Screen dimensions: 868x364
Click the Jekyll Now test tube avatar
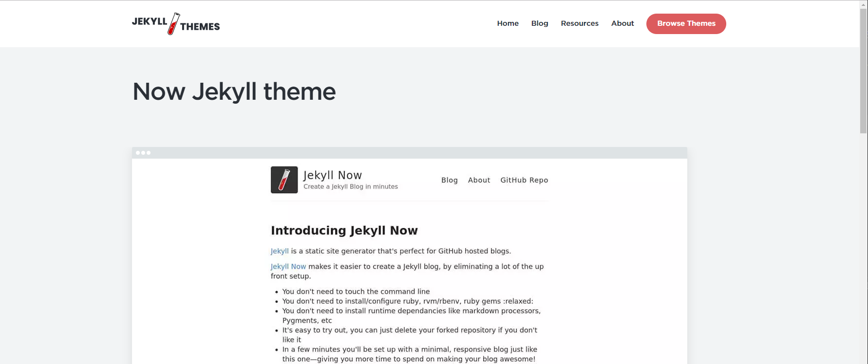[x=284, y=180]
